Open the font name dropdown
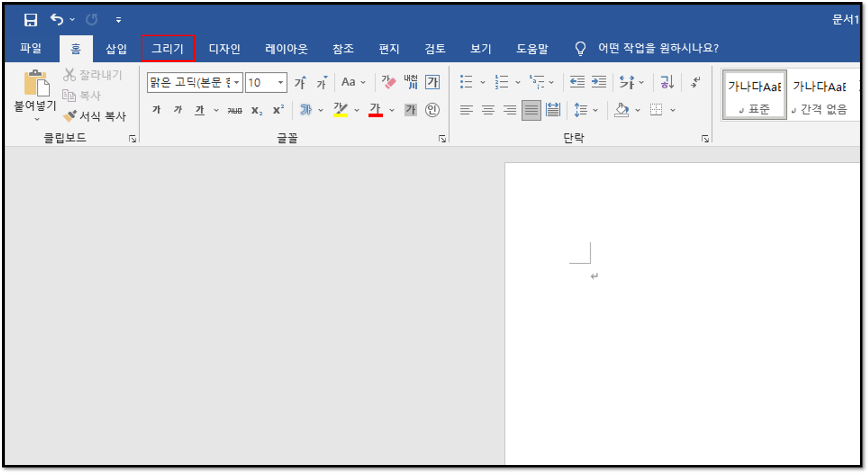This screenshot has height=473, width=868. tap(236, 82)
